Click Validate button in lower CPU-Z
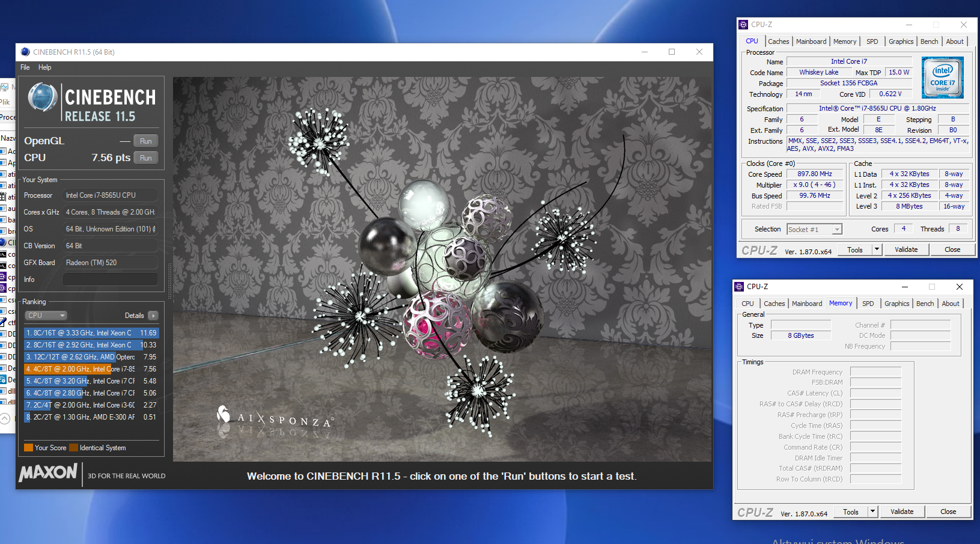 click(902, 512)
